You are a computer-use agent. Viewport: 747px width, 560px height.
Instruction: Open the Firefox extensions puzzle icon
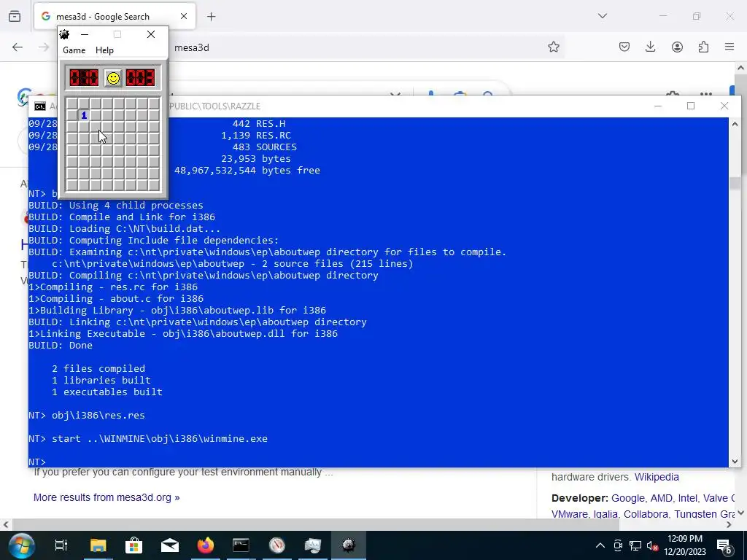(x=703, y=47)
